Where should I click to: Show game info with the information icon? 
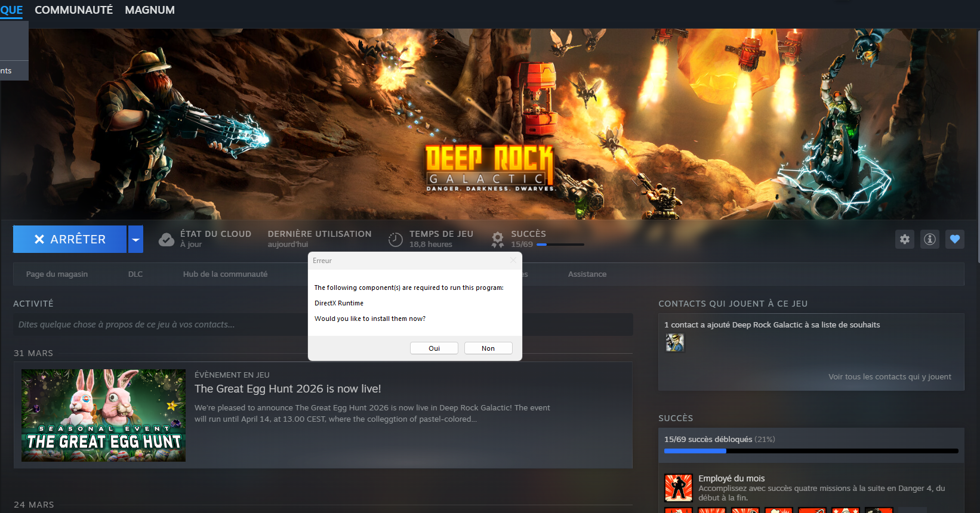point(930,239)
